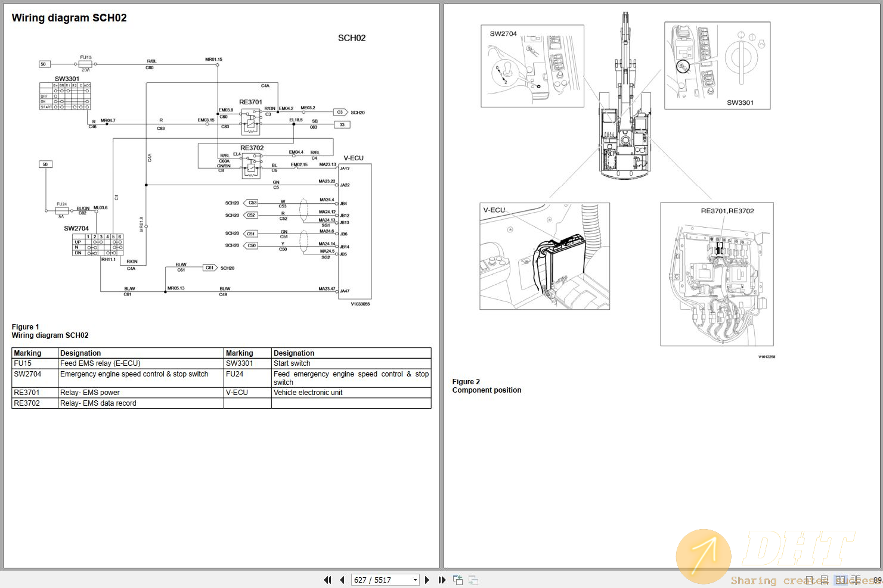Click the 'Figure 2' caption

click(466, 381)
